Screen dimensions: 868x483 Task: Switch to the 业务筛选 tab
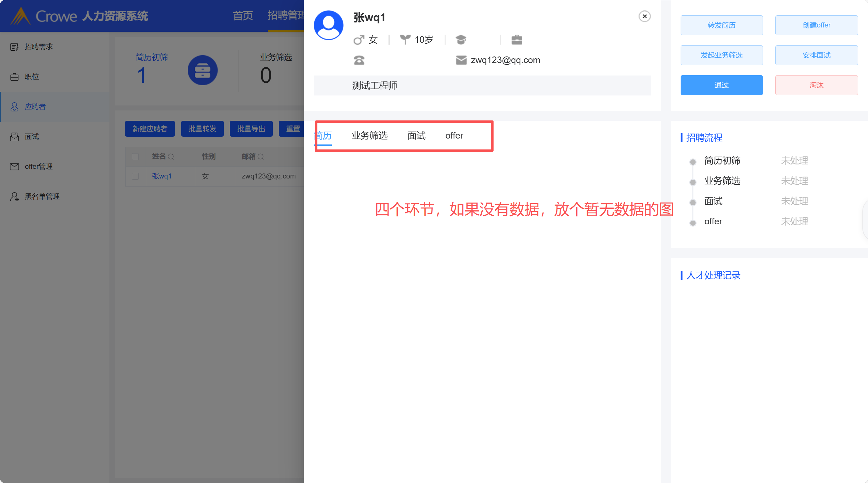click(x=369, y=136)
